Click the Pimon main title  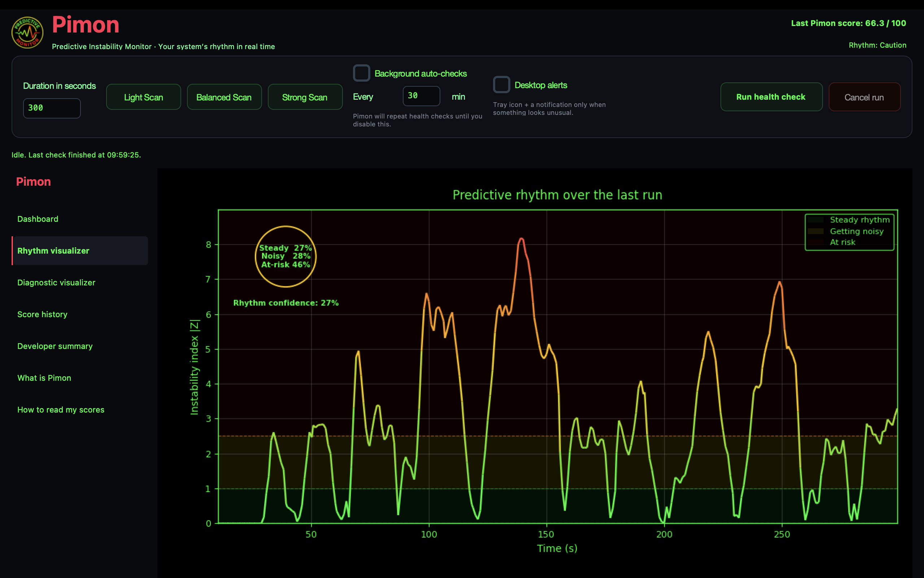pos(86,25)
